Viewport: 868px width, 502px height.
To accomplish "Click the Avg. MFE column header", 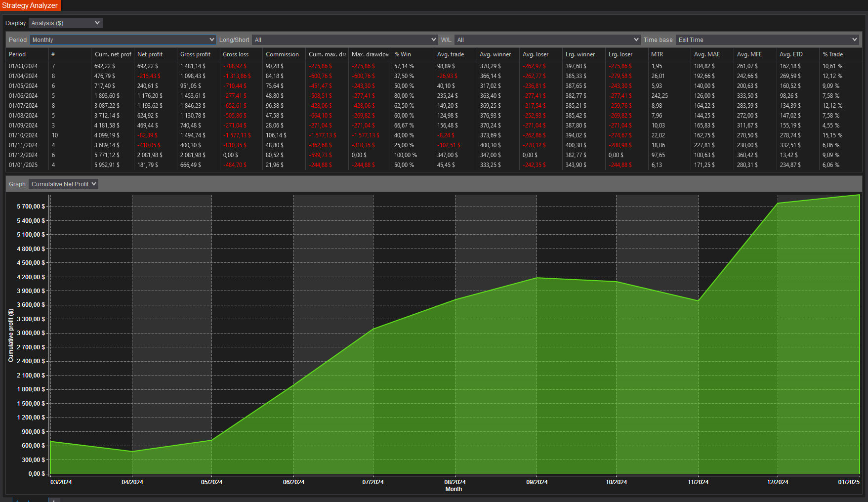I will 755,54.
